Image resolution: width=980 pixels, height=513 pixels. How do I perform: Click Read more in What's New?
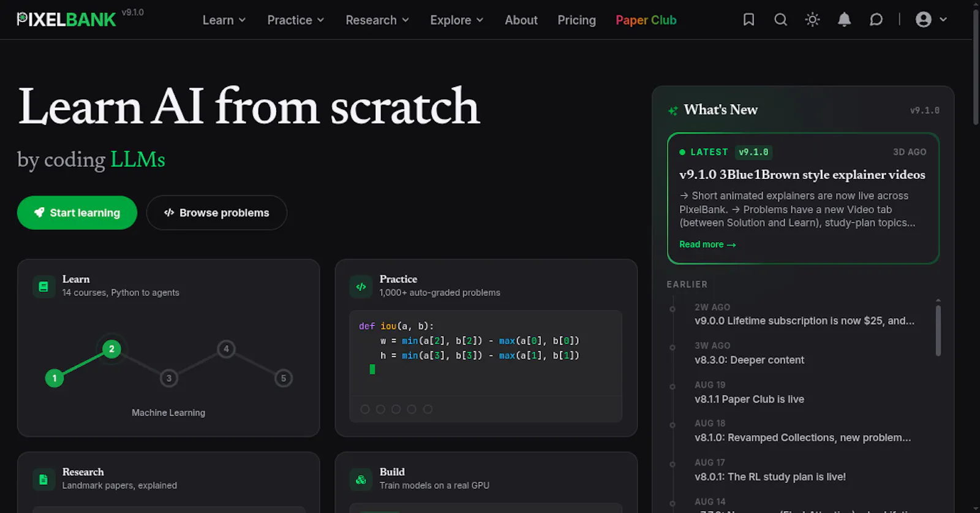[707, 245]
